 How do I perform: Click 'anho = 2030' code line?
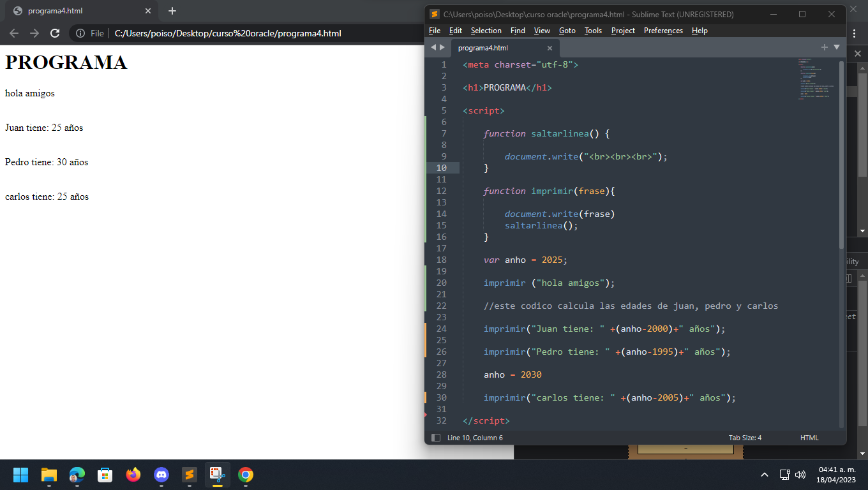click(513, 375)
